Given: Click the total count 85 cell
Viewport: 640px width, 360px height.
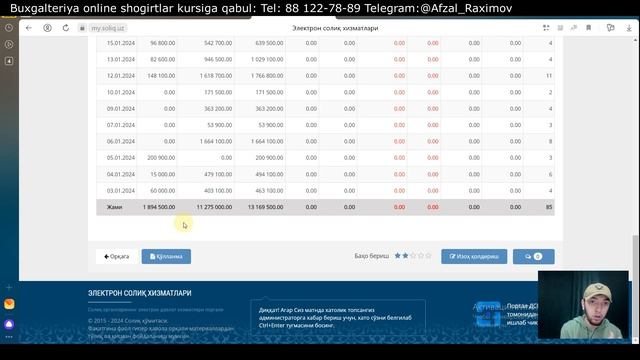Looking at the screenshot, I should point(549,207).
